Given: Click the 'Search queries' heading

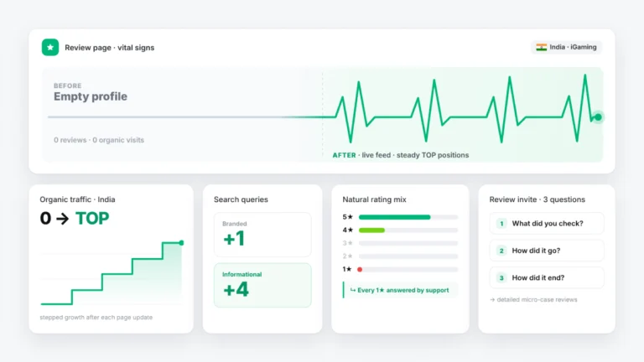Looking at the screenshot, I should [241, 199].
